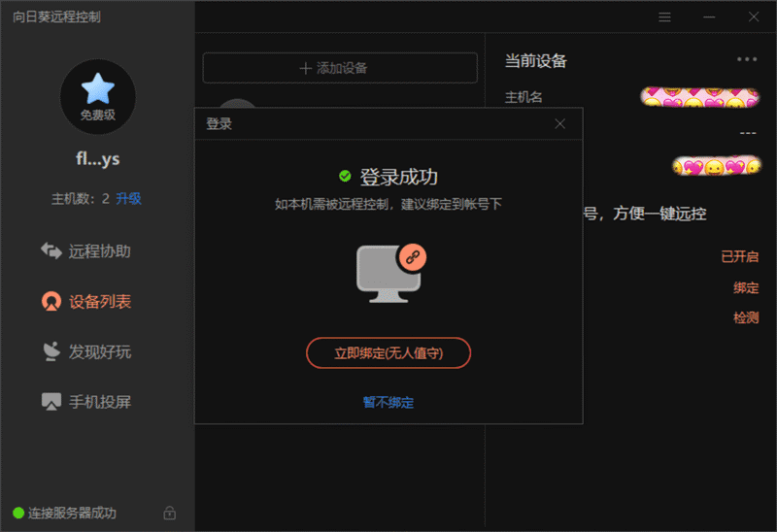
Task: Click the 远程协助 arrows icon
Action: (51, 250)
